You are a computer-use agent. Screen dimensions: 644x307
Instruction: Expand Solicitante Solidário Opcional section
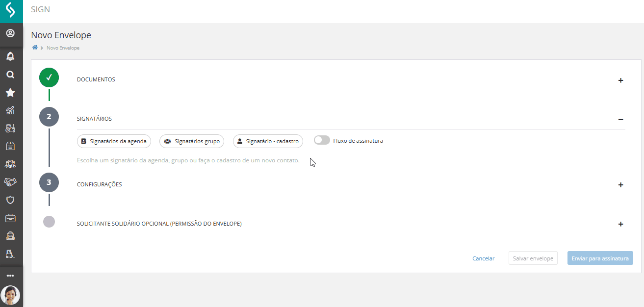[x=620, y=224]
